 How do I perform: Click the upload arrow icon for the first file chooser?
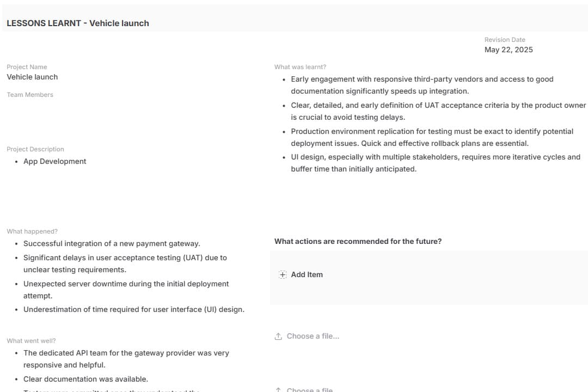(278, 336)
